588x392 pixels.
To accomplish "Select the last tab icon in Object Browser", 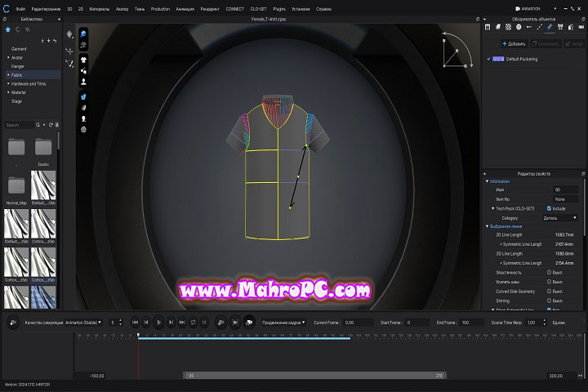I will coord(581,27).
